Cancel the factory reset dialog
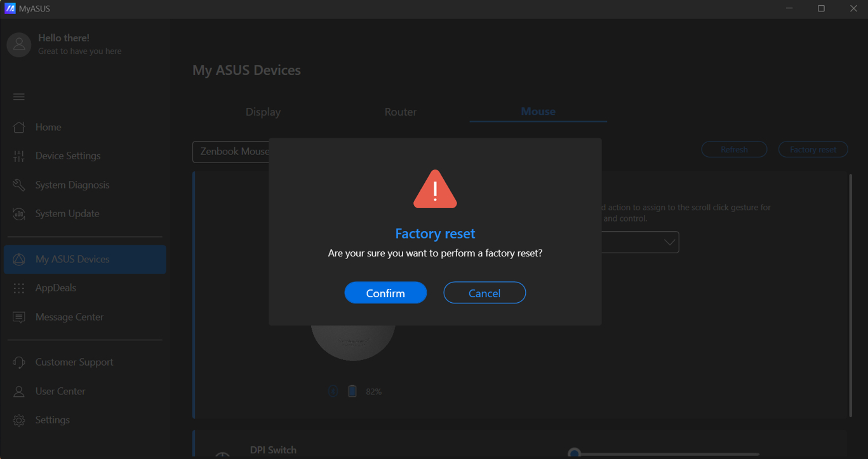Image resolution: width=868 pixels, height=459 pixels. [484, 293]
